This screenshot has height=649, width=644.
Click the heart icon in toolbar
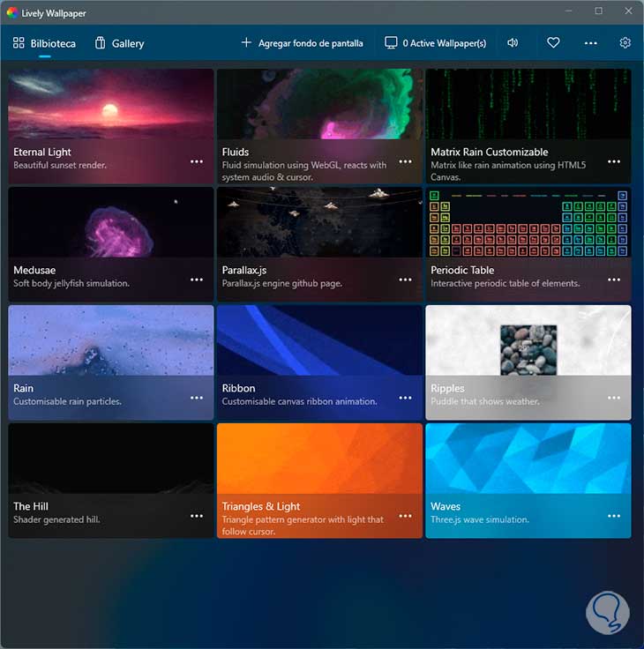click(553, 42)
